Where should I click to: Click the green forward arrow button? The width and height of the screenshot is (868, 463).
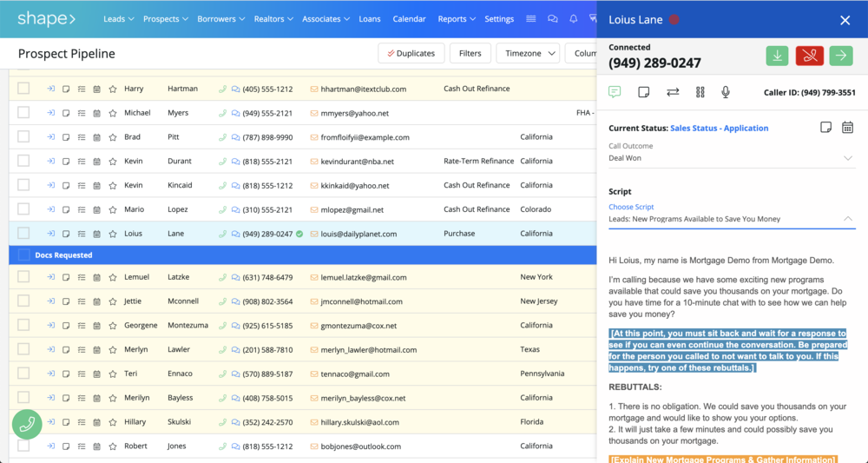point(841,56)
